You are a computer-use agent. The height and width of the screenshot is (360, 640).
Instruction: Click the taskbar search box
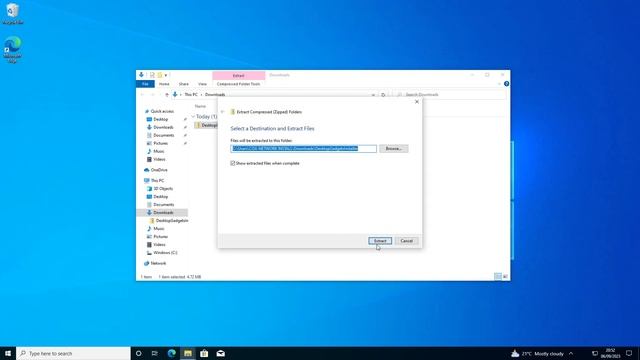click(x=73, y=353)
